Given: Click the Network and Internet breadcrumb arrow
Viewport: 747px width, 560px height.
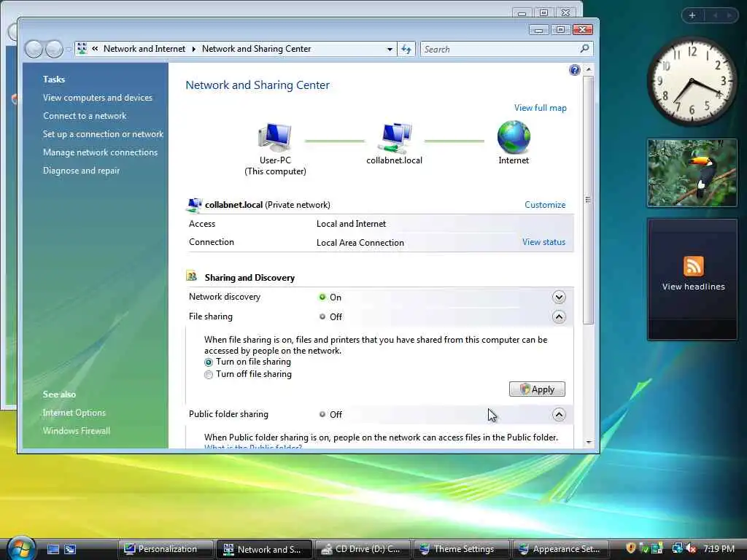Looking at the screenshot, I should [194, 49].
